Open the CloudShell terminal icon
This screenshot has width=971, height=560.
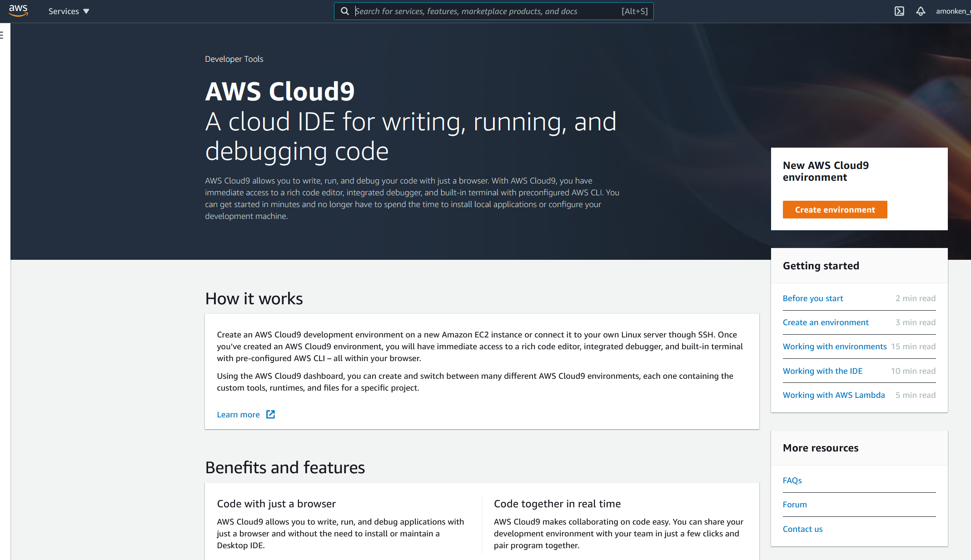pos(899,11)
